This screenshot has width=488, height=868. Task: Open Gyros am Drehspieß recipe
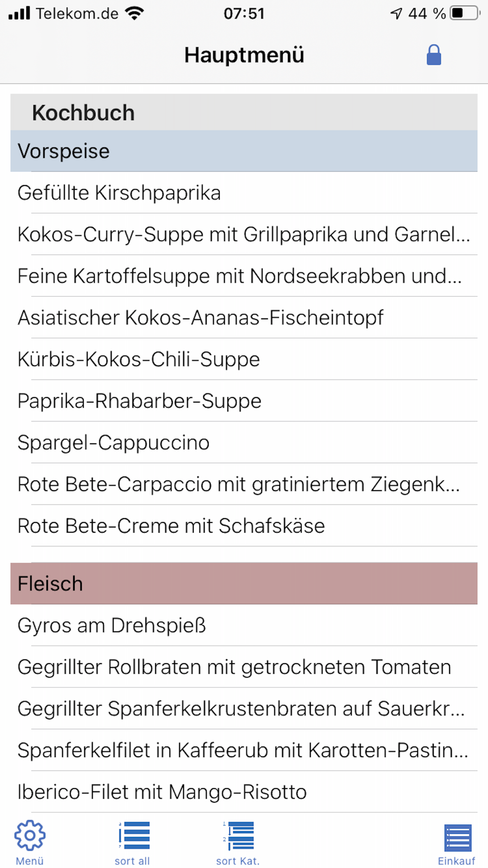tap(244, 625)
